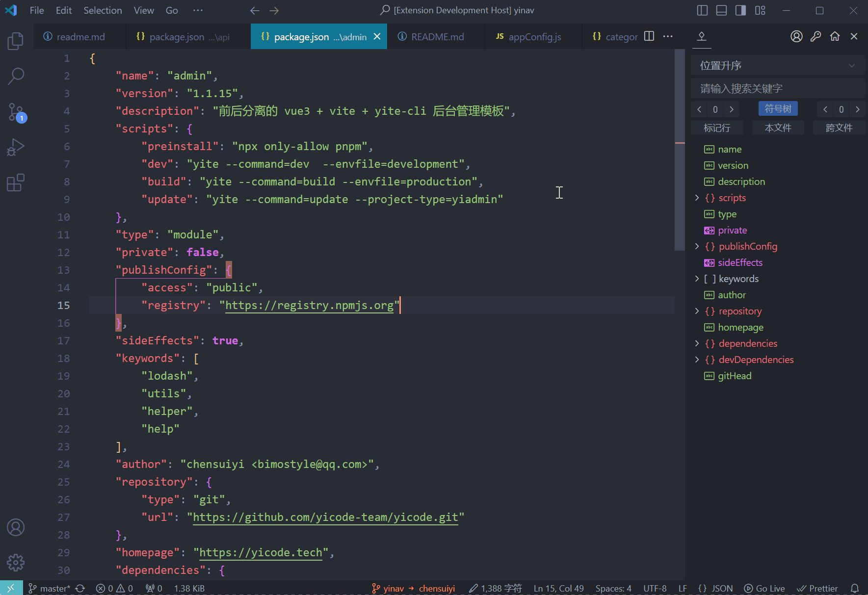This screenshot has height=595, width=868.
Task: Click the 跨文件 button
Action: 839,128
